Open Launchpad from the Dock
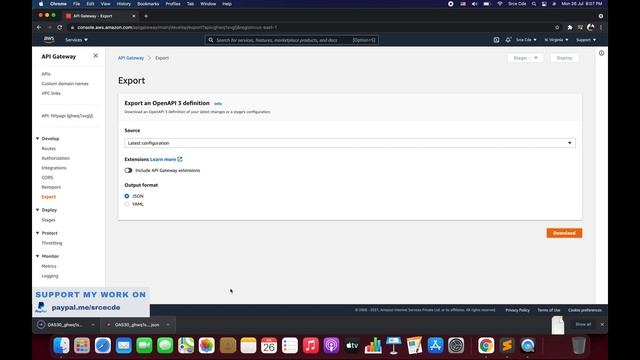 point(82,345)
